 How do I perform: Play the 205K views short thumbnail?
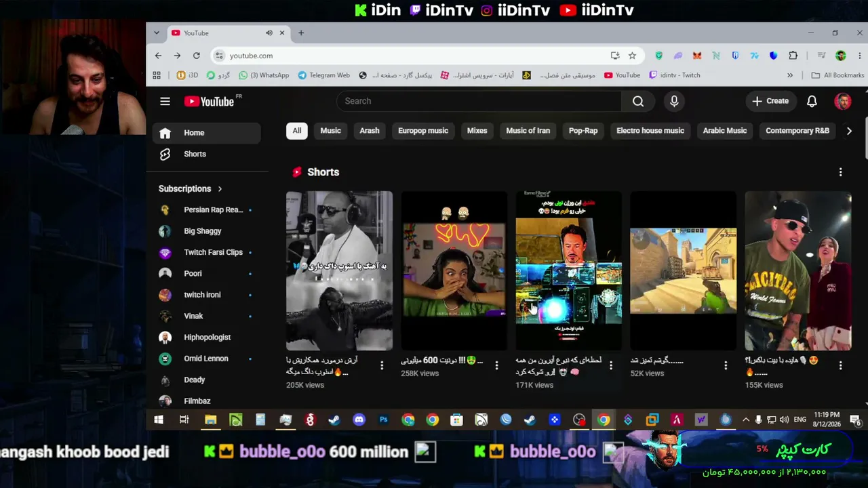point(339,270)
